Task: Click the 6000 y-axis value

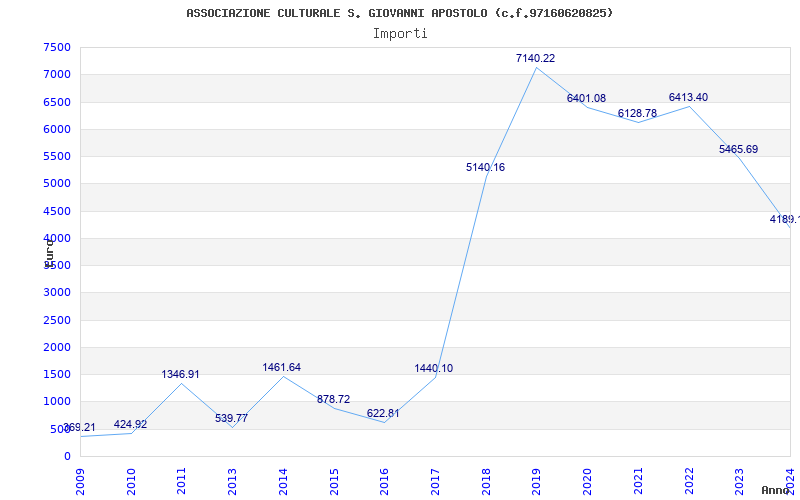Action: pyautogui.click(x=57, y=129)
